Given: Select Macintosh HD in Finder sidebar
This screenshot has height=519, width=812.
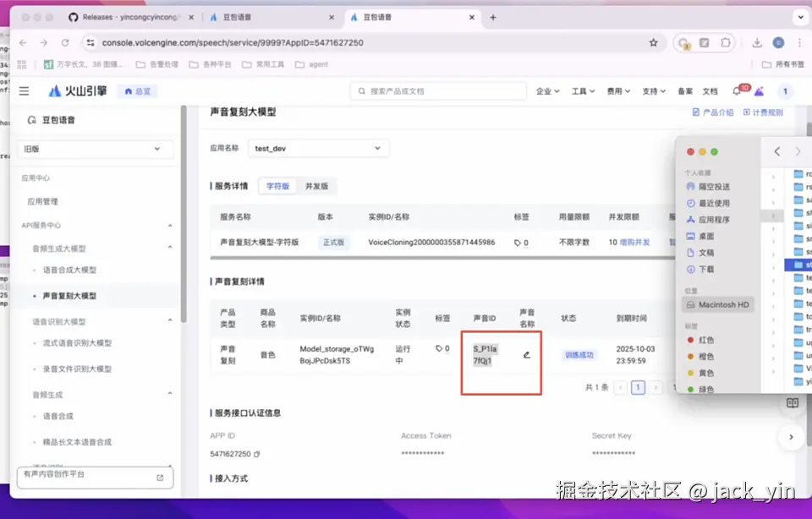Looking at the screenshot, I should [718, 305].
